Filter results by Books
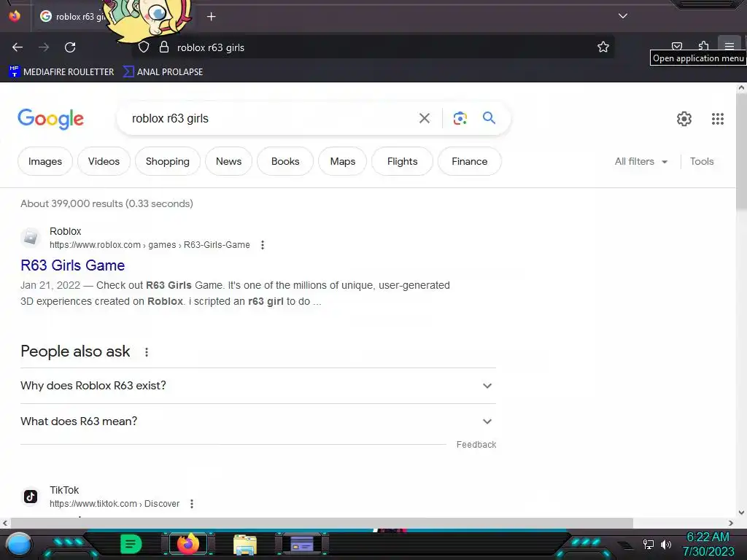 285,161
